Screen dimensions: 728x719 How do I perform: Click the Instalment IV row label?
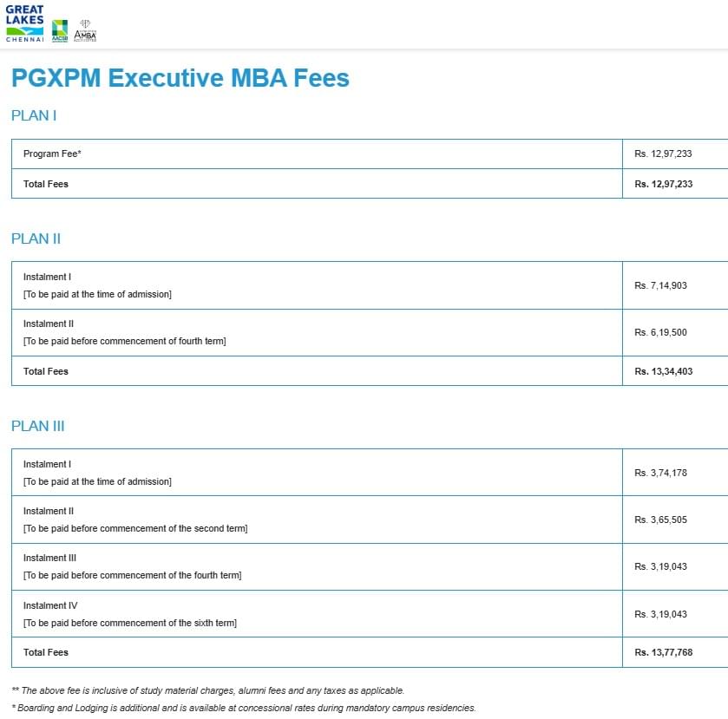(50, 605)
